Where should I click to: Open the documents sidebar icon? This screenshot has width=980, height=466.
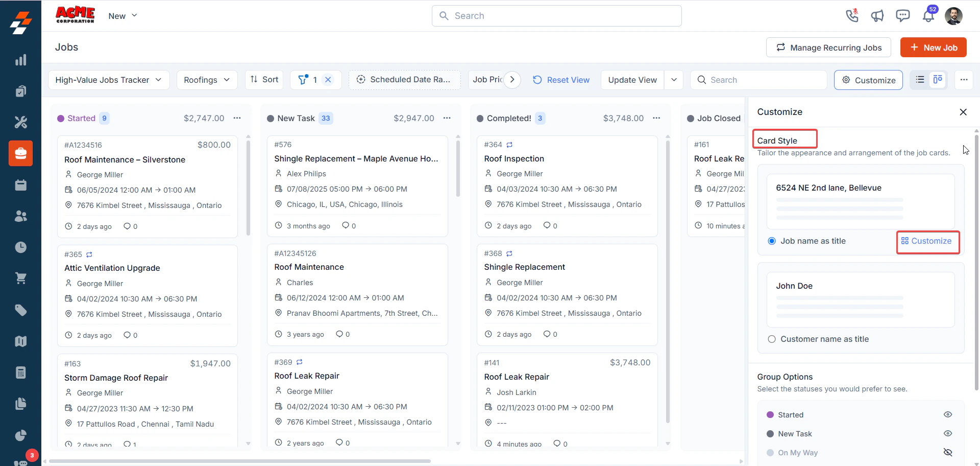(21, 404)
